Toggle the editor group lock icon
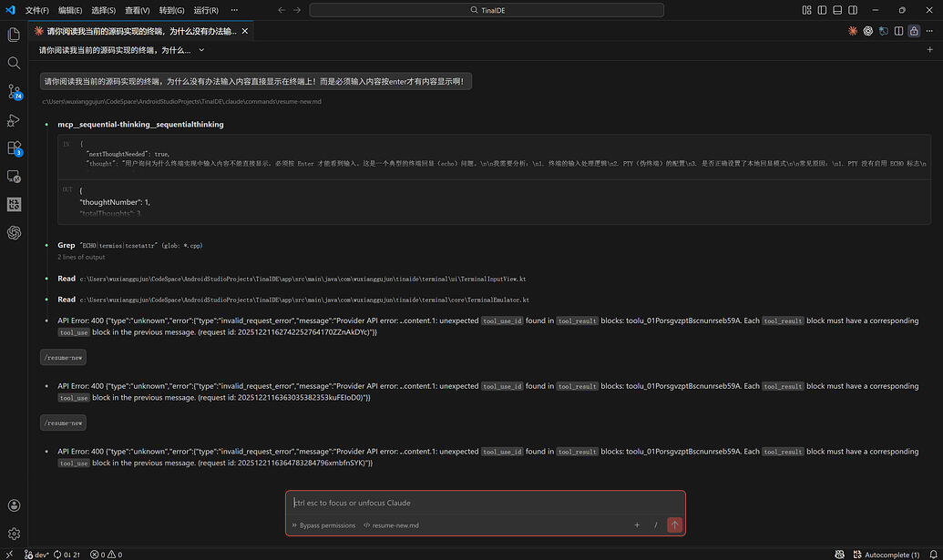The width and height of the screenshot is (943, 560). coord(914,31)
